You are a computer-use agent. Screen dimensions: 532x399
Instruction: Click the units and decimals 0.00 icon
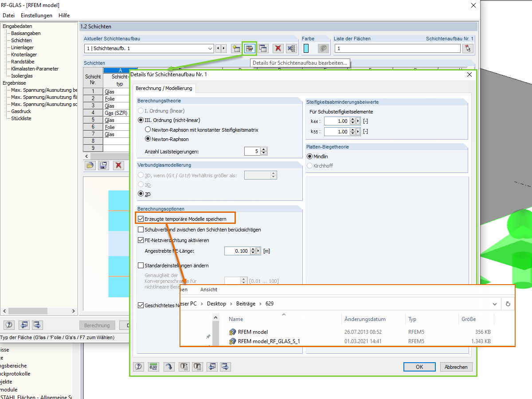coord(153,367)
